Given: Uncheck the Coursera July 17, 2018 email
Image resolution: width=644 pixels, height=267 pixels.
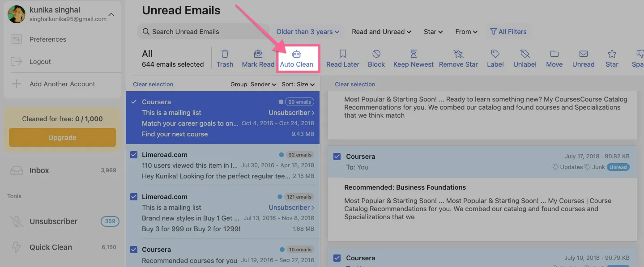Looking at the screenshot, I should 337,157.
